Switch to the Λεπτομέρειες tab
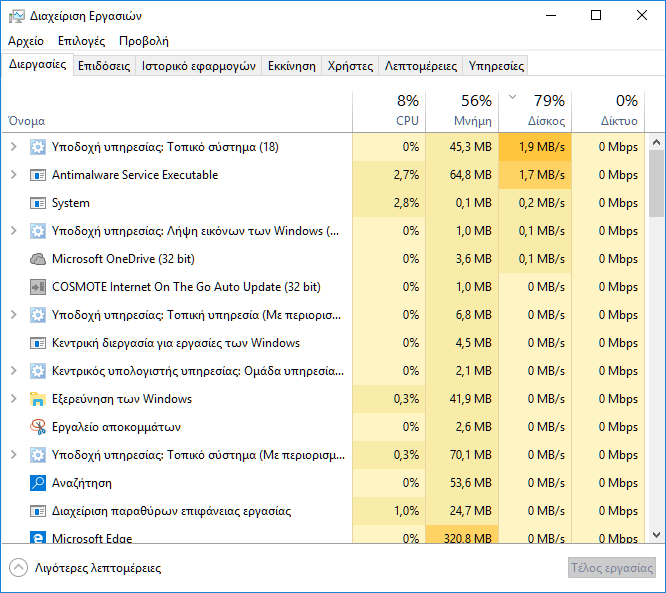Image resolution: width=666 pixels, height=593 pixels. [x=420, y=66]
